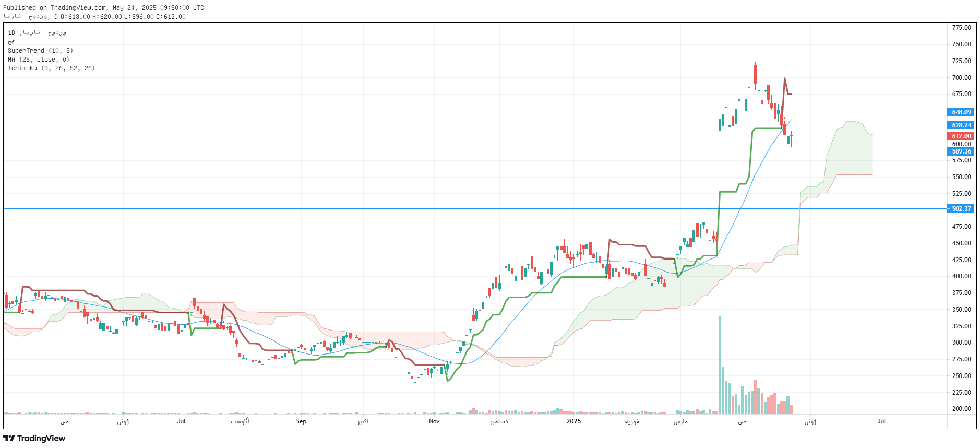Screen dimensions: 980x448
Task: Select the MA (25, close, 0) legend entry
Action: tap(39, 60)
